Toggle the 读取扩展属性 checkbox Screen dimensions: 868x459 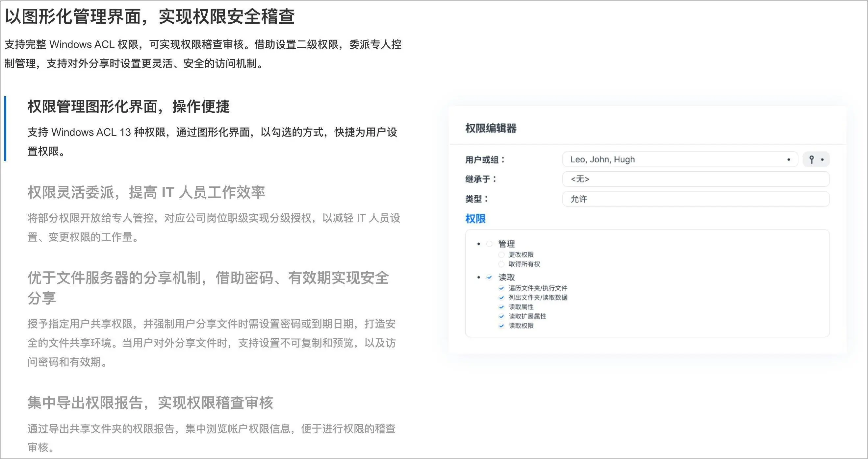501,317
